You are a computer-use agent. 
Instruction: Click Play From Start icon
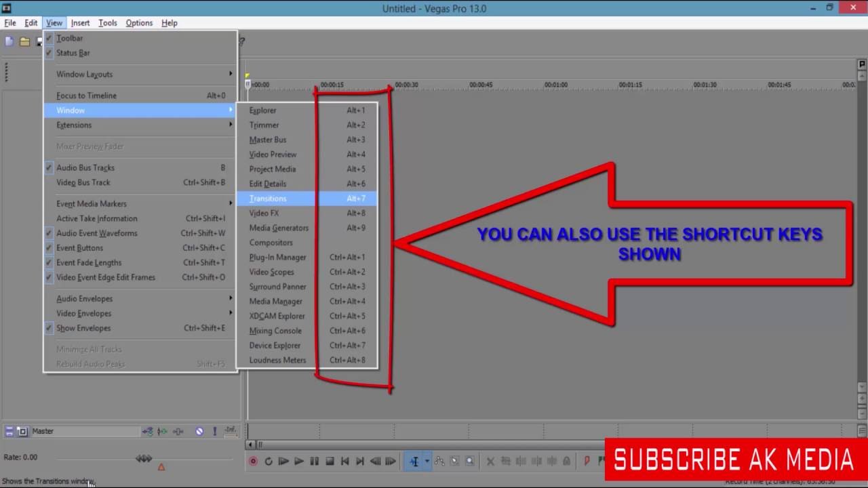pos(283,462)
